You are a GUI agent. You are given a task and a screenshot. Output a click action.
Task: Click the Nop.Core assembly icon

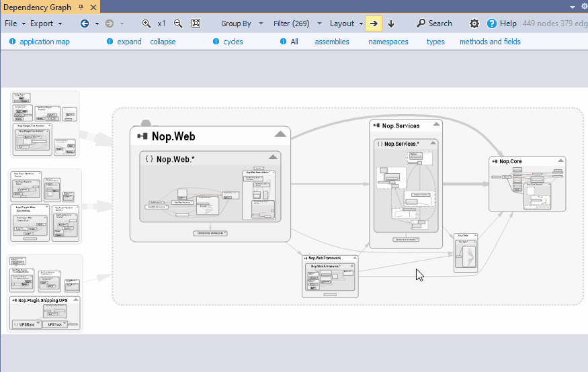[495, 161]
